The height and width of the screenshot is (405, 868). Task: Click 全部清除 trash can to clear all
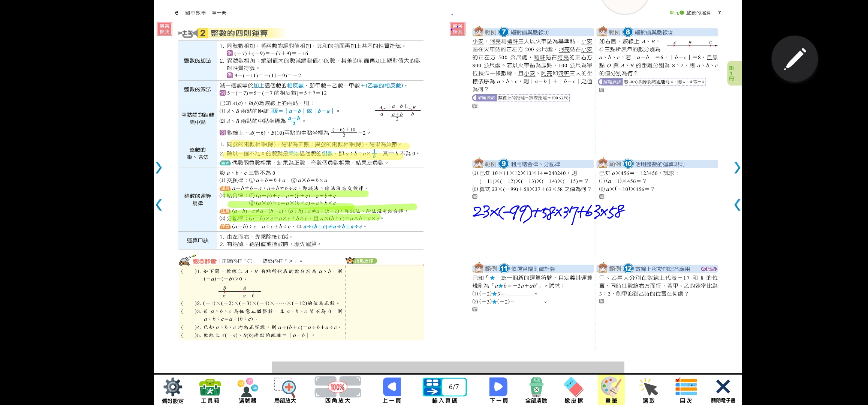536,390
